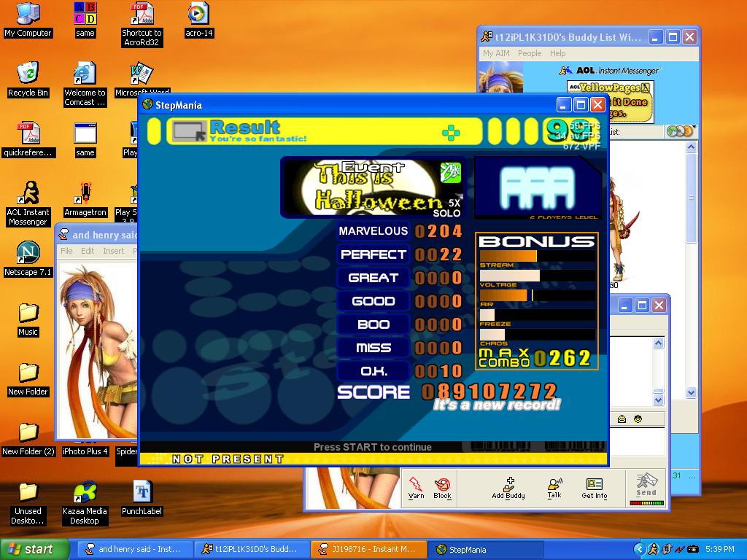Open Get Info for this buddy
The height and width of the screenshot is (560, 747).
click(594, 488)
